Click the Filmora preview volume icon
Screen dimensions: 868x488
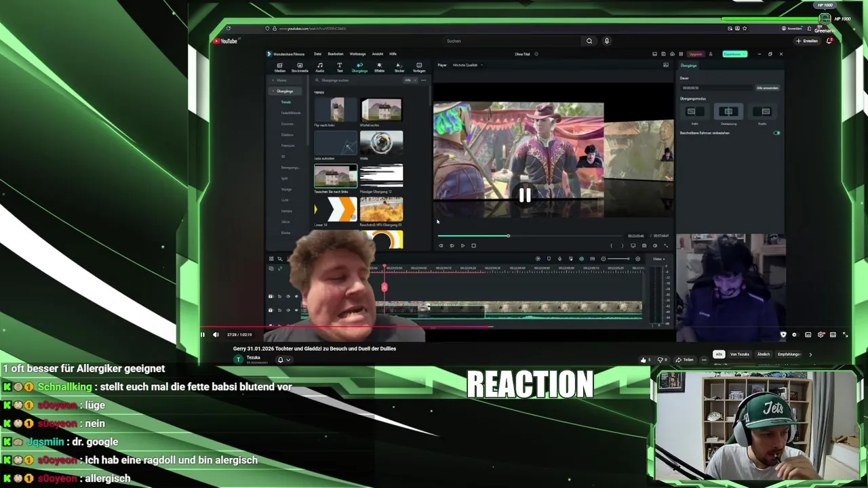pos(654,245)
